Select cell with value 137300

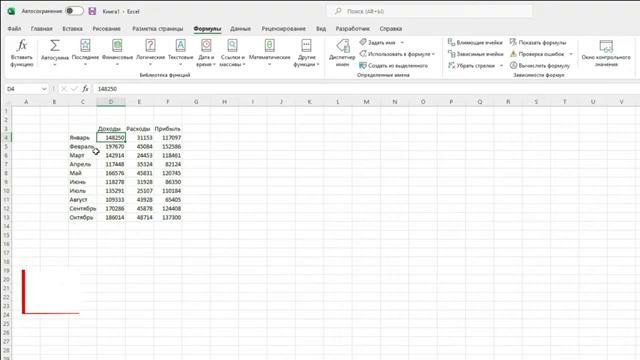coord(168,218)
